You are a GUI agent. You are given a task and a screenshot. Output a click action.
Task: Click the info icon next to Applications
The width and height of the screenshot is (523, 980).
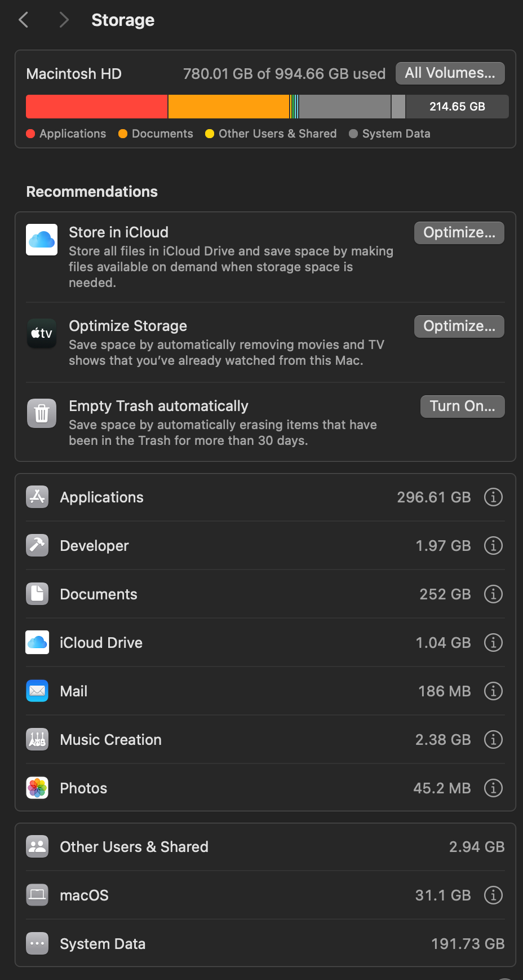coord(493,497)
